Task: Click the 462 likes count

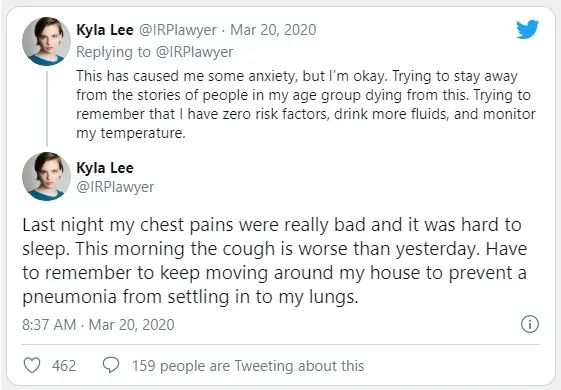Action: click(64, 366)
